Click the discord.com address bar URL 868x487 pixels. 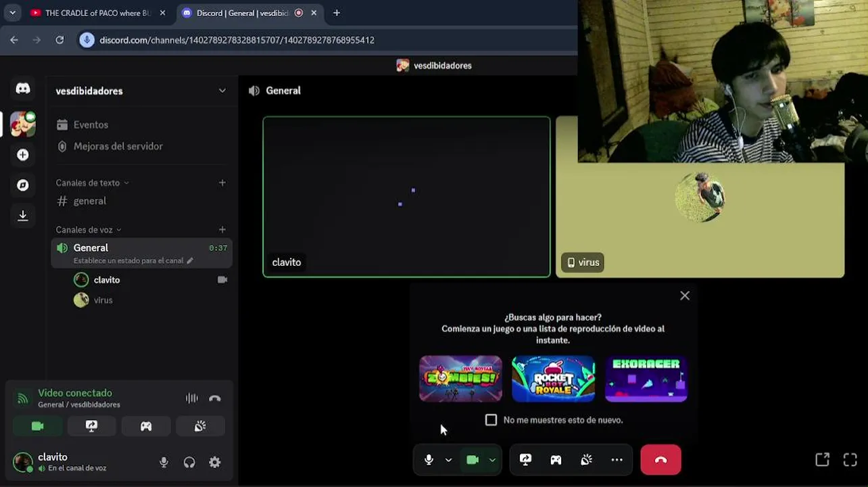coord(237,40)
